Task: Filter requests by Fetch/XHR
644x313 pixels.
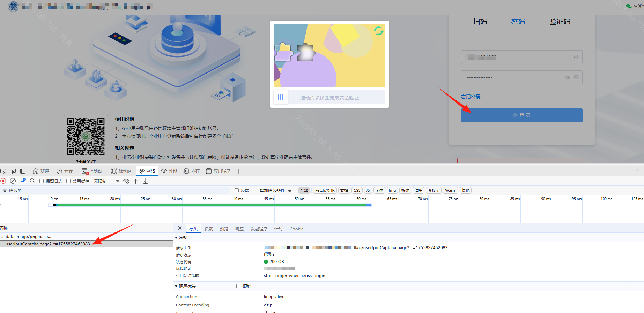Action: point(325,190)
